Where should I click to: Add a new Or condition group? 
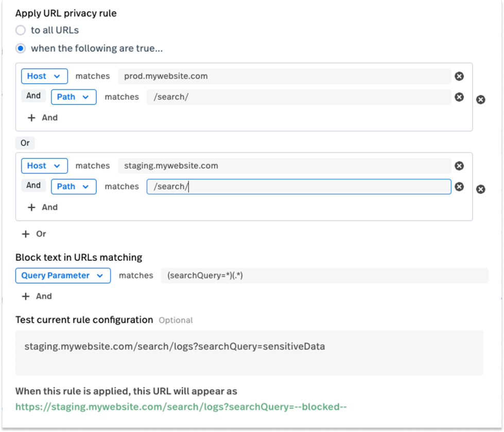coord(34,234)
